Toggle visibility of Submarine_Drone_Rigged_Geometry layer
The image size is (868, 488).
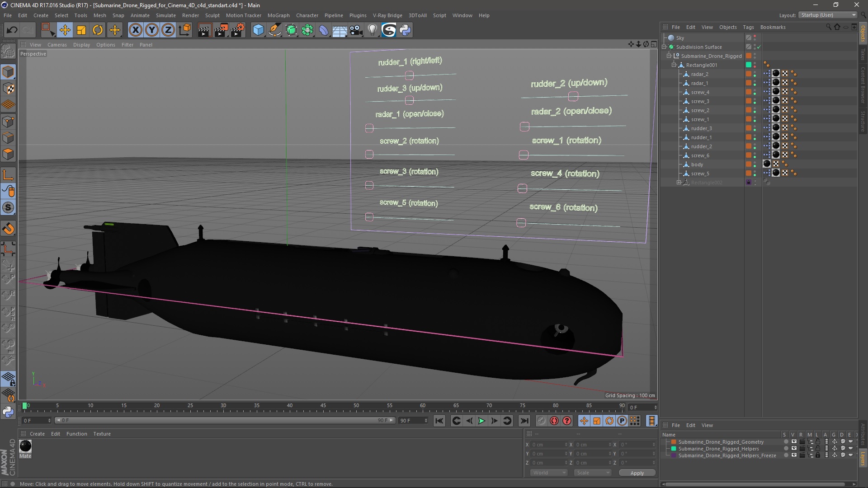tap(794, 442)
